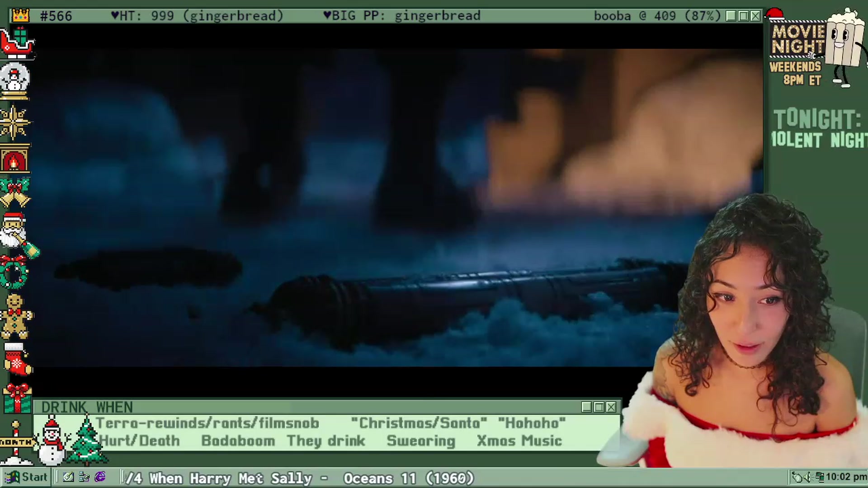The image size is (868, 488).
Task: Click the Movie Night logo sign
Action: click(x=798, y=40)
